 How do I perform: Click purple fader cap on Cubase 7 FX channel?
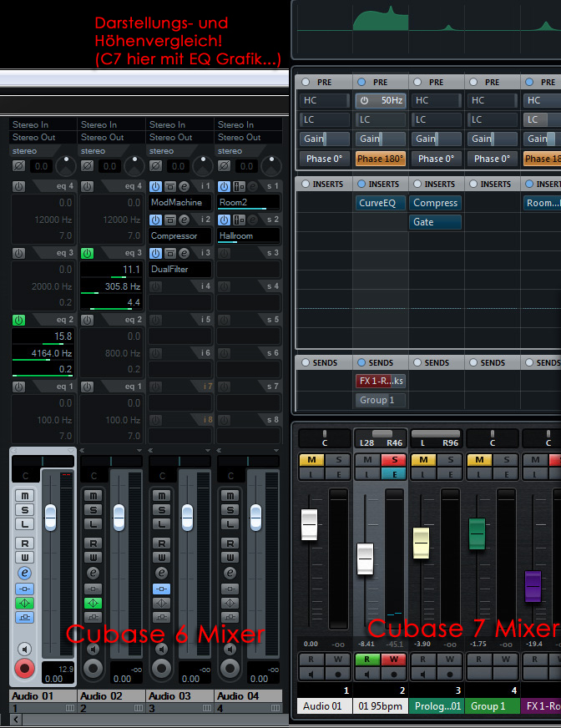(x=533, y=586)
